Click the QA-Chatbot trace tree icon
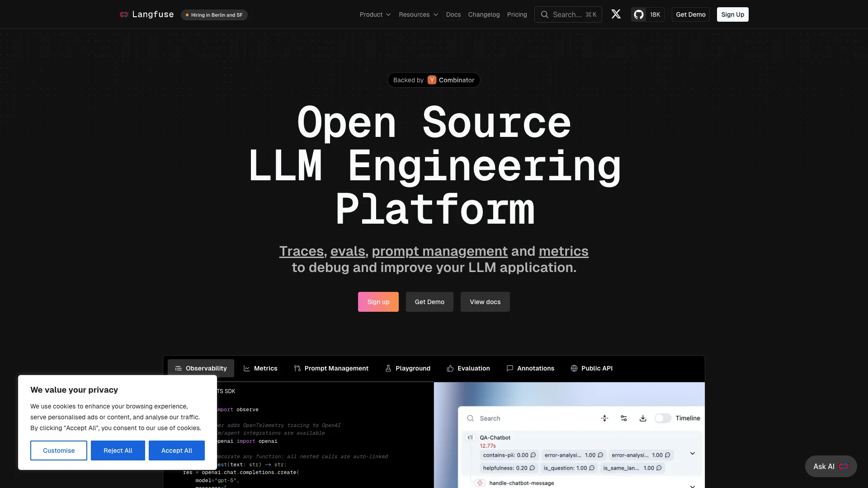 coord(470,437)
